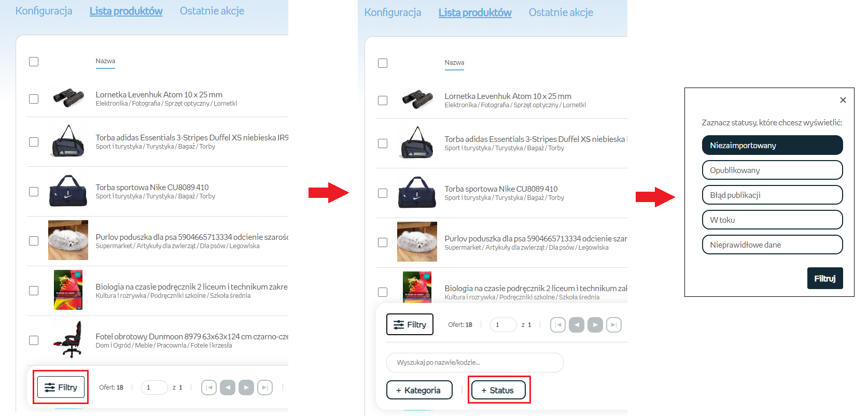Screen dimensions: 868x416
Task: Go to first page beside red-outlined Filtry button
Action: point(209,388)
